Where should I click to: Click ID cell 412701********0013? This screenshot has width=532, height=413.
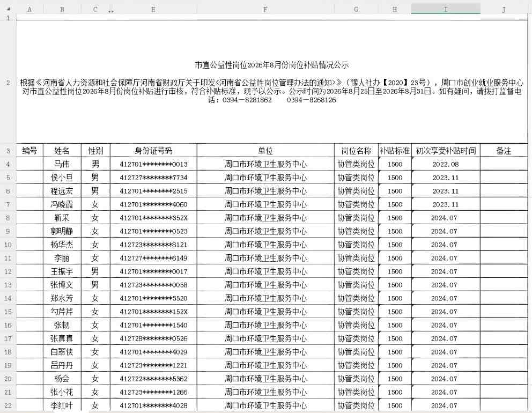(153, 164)
